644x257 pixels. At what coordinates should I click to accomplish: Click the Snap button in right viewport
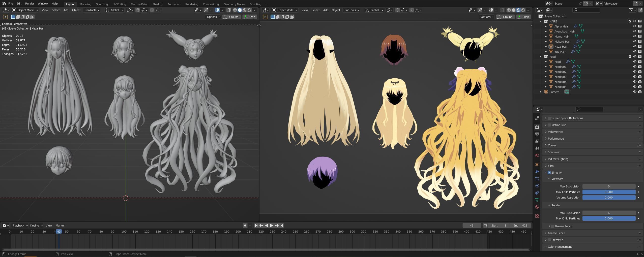(x=523, y=17)
